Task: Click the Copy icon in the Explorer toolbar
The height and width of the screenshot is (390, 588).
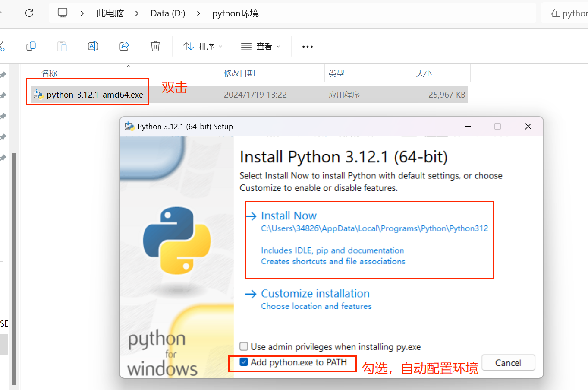Action: click(x=31, y=46)
